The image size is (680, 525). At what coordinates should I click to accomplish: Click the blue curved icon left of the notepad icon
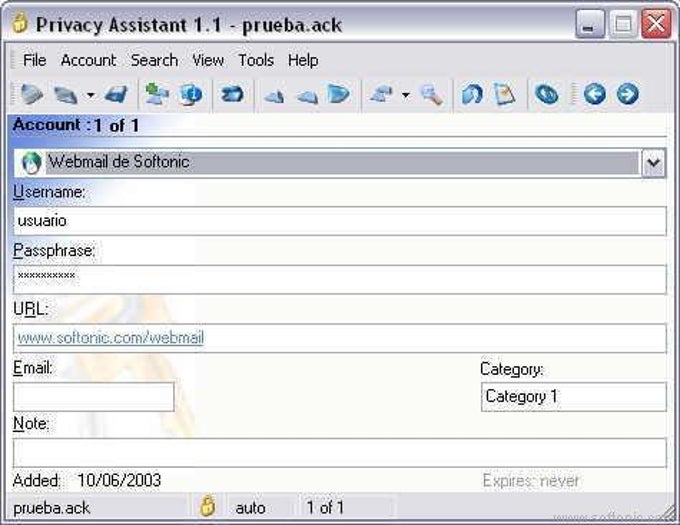tap(472, 94)
